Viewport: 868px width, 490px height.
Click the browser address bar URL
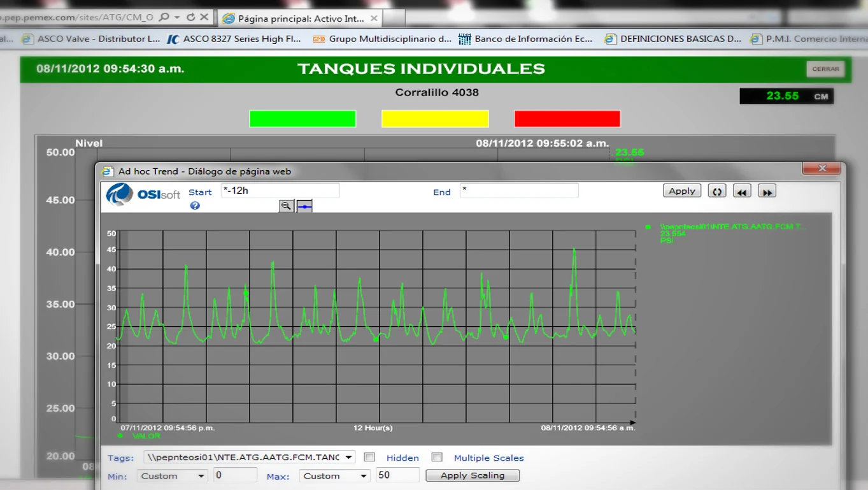click(x=76, y=18)
